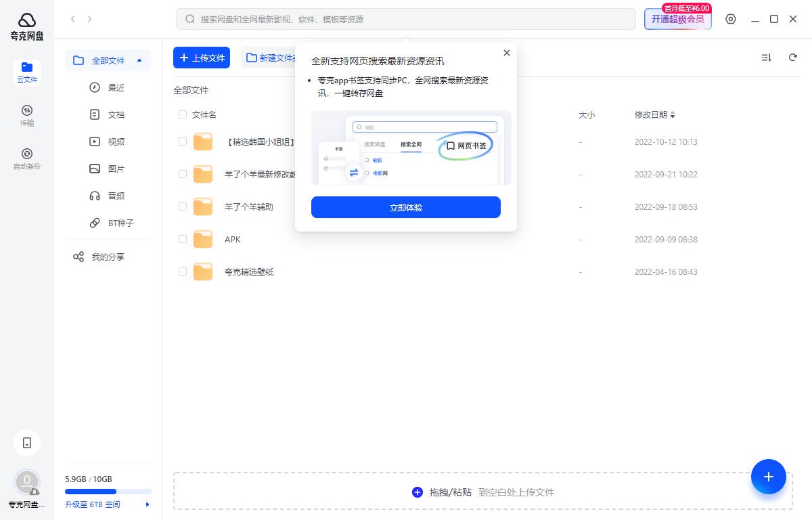Open settings via the hexagon icon

[x=731, y=19]
